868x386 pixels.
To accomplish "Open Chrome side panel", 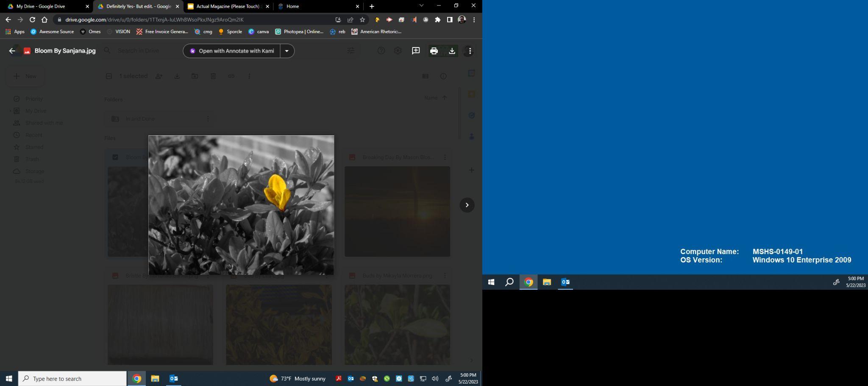I will pos(450,20).
